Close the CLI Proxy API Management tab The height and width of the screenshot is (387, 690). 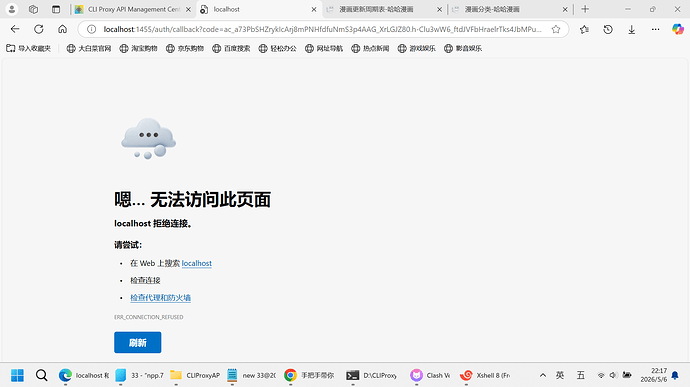tap(188, 9)
